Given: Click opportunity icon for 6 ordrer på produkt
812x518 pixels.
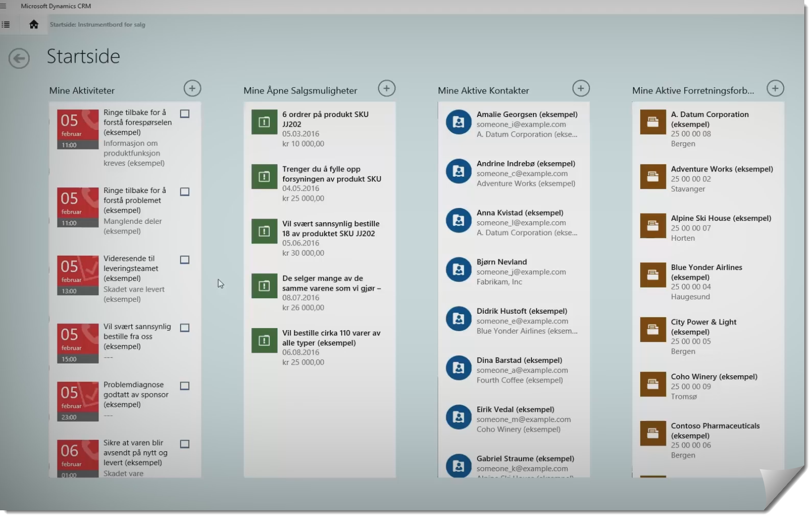Looking at the screenshot, I should coord(264,122).
